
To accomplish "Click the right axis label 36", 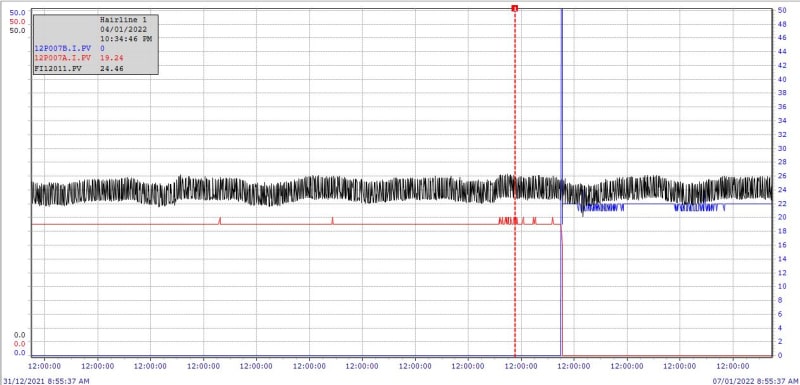I will (x=782, y=107).
